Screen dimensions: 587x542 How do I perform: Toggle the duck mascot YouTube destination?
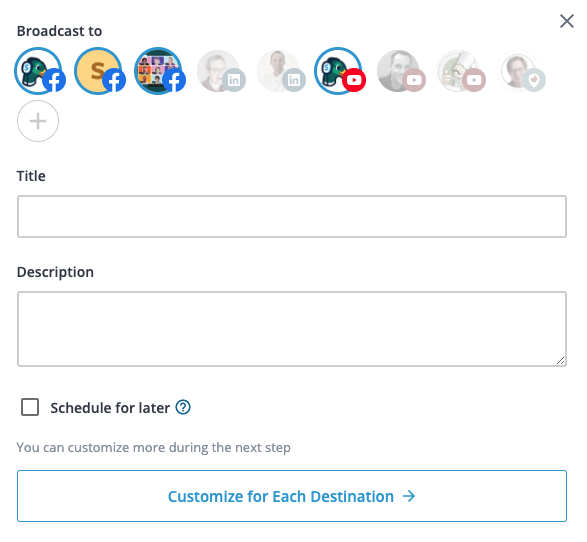pyautogui.click(x=338, y=71)
